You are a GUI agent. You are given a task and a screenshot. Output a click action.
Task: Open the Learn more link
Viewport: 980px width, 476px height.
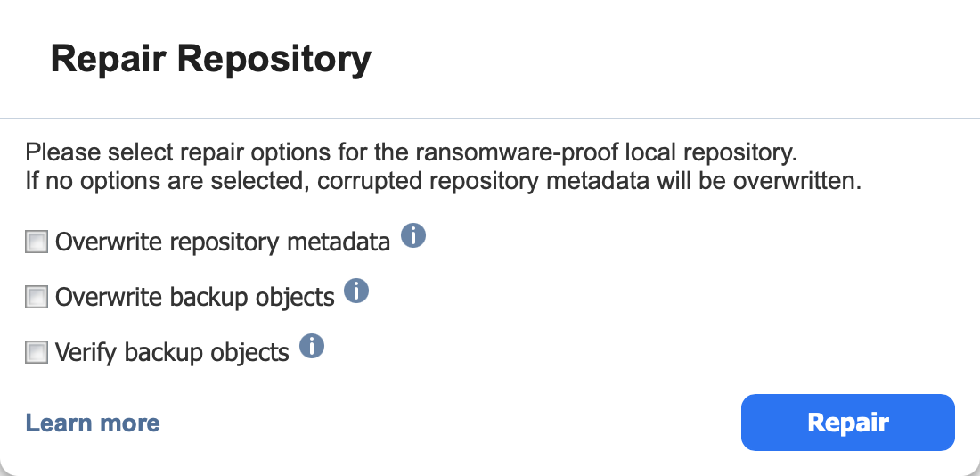93,423
